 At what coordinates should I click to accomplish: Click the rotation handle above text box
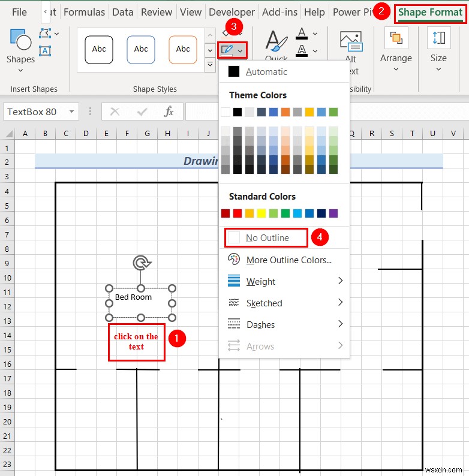tap(142, 263)
